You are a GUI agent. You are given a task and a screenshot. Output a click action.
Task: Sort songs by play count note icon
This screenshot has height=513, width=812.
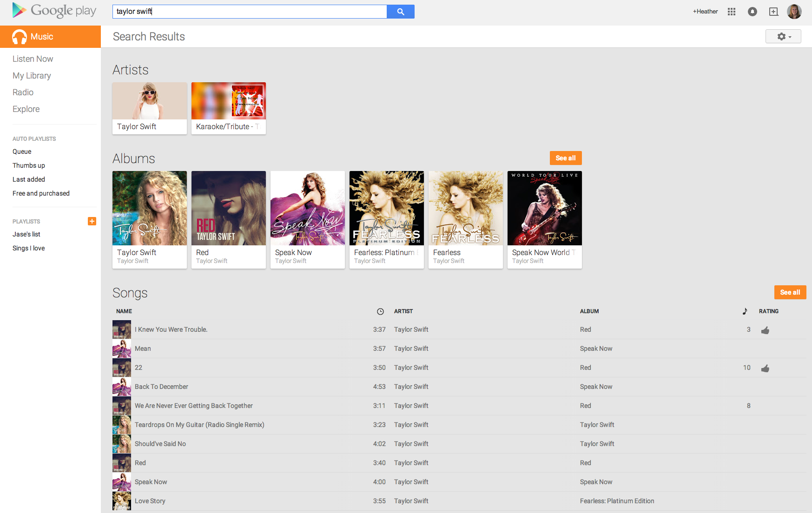745,311
